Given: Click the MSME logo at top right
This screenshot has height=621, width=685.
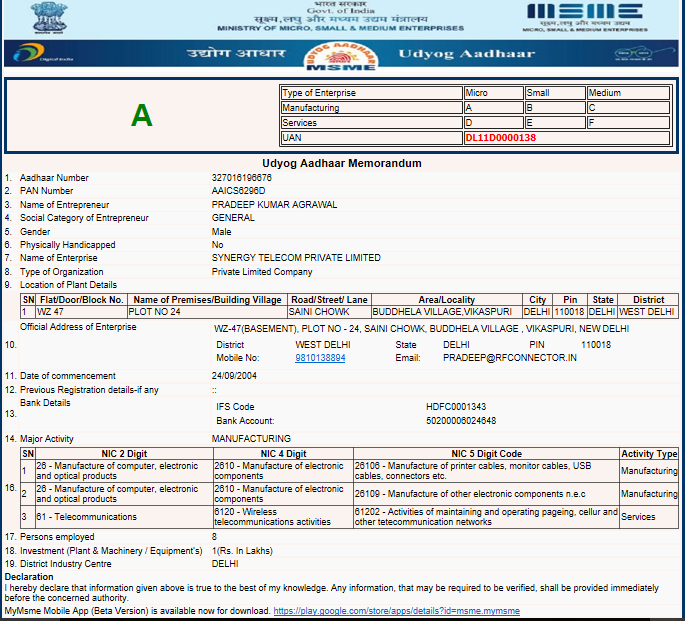Looking at the screenshot, I should pos(585,18).
